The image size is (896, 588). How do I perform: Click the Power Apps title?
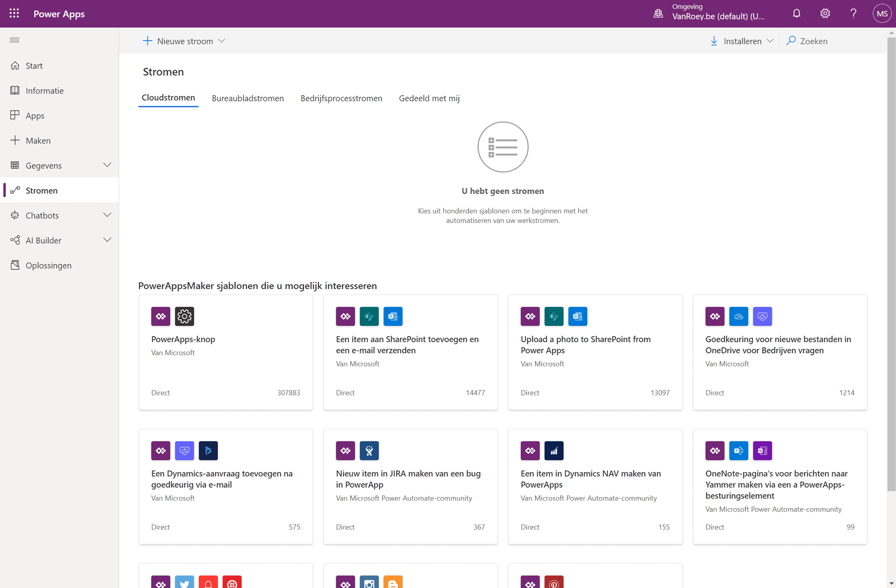click(x=59, y=14)
